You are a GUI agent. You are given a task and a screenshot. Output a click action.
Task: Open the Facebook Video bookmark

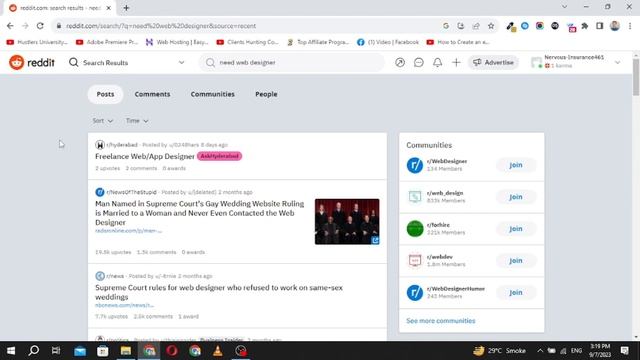[388, 42]
